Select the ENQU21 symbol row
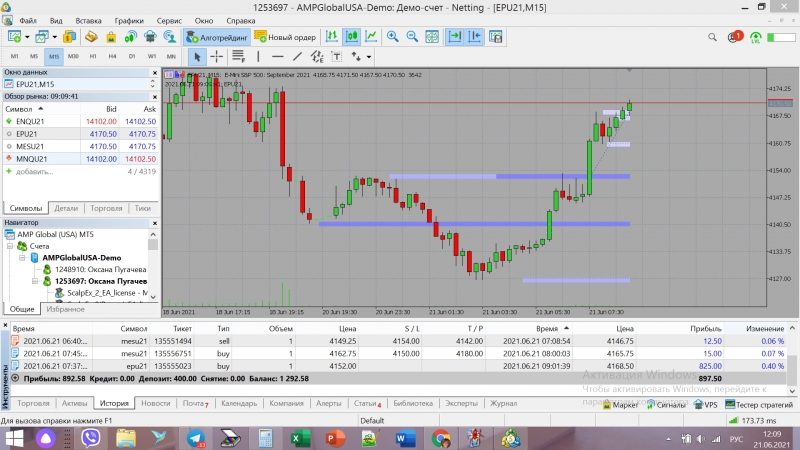The height and width of the screenshot is (450, 800). [x=81, y=121]
